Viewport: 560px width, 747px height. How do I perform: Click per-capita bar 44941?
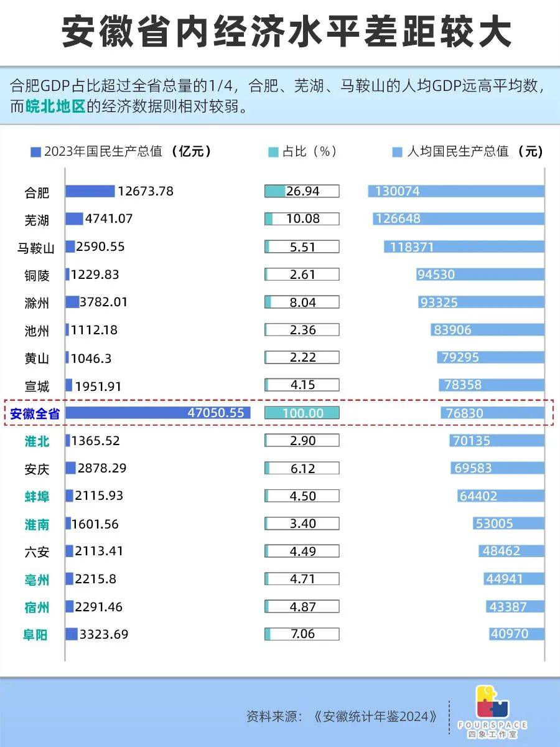coord(514,579)
